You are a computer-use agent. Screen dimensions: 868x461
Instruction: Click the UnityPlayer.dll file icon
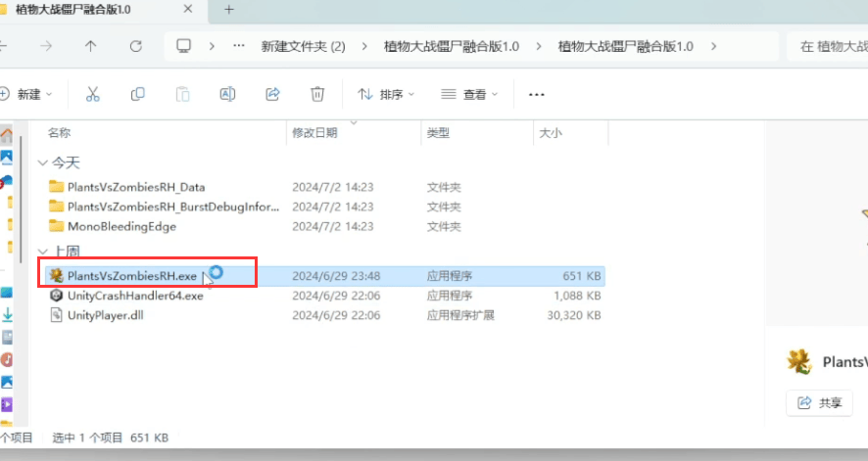(57, 315)
